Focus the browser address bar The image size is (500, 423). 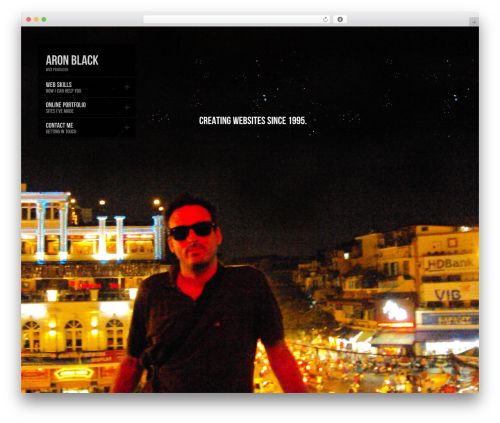click(x=237, y=19)
